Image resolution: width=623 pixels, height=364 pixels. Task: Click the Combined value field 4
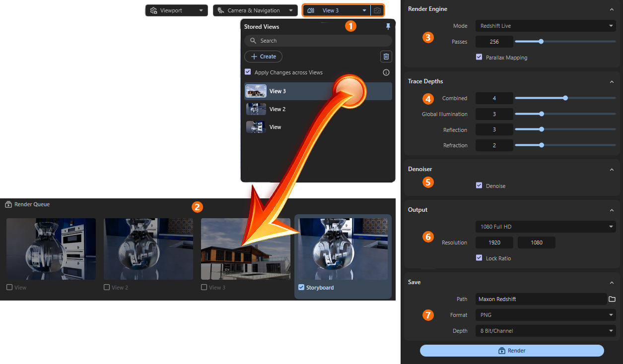click(494, 98)
